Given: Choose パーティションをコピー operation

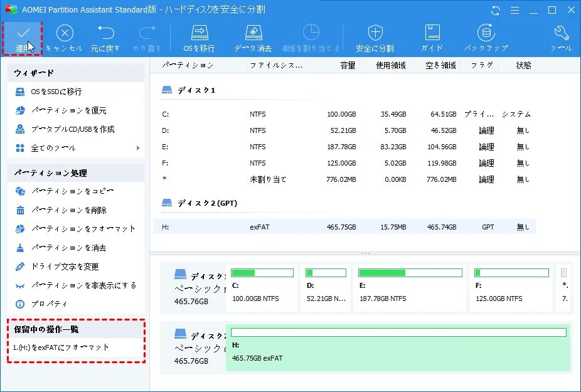Looking at the screenshot, I should 76,191.
